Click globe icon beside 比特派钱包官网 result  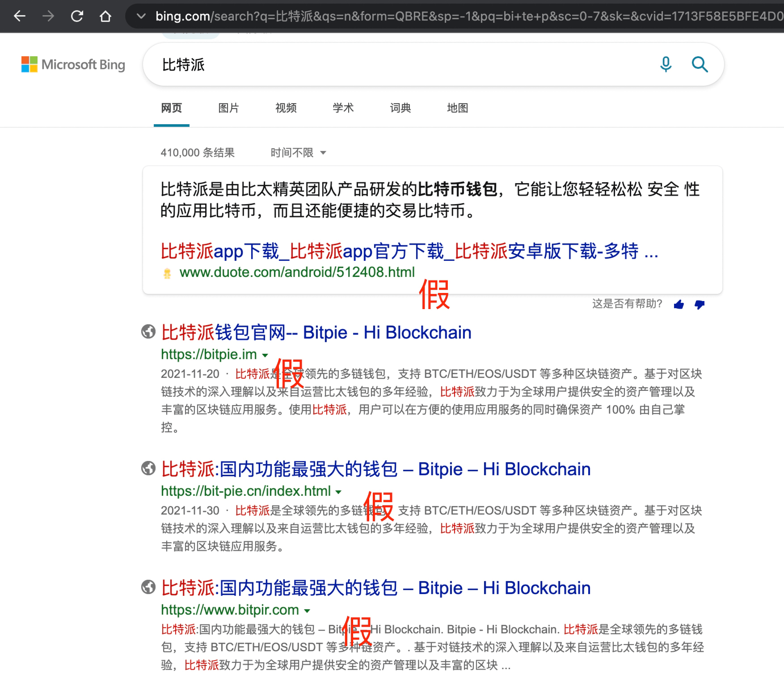point(148,332)
